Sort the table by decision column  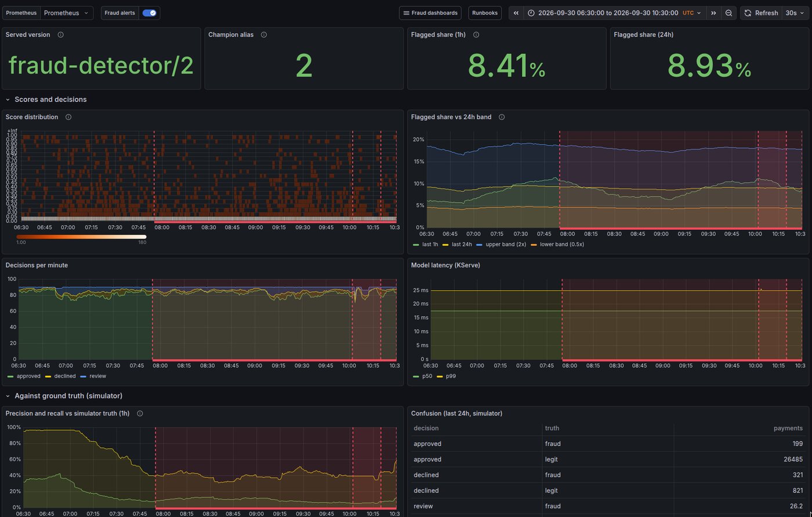tap(426, 428)
